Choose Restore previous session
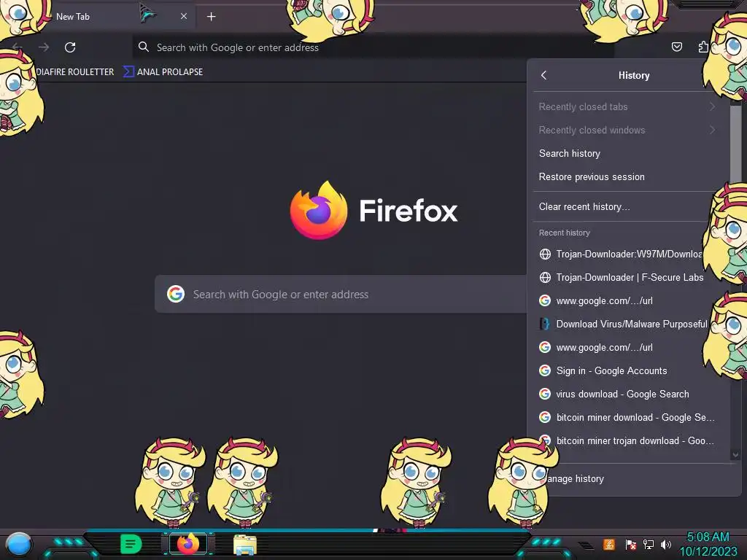The height and width of the screenshot is (560, 747). (x=627, y=176)
